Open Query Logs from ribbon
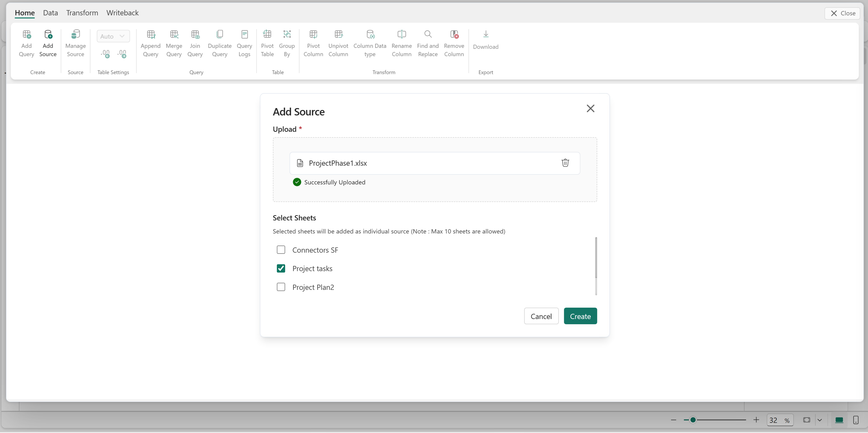868x433 pixels. pyautogui.click(x=244, y=35)
